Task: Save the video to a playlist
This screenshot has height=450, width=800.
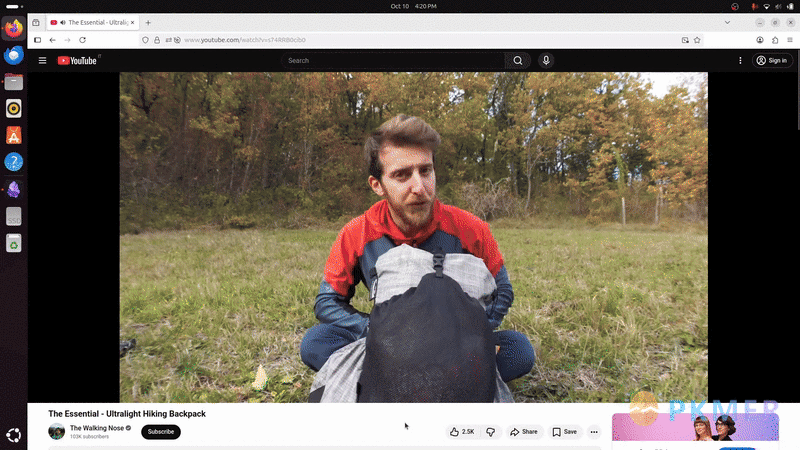Action: point(565,432)
